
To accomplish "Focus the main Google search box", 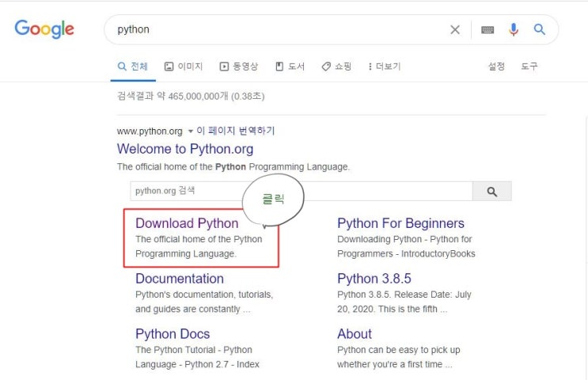I will point(278,29).
